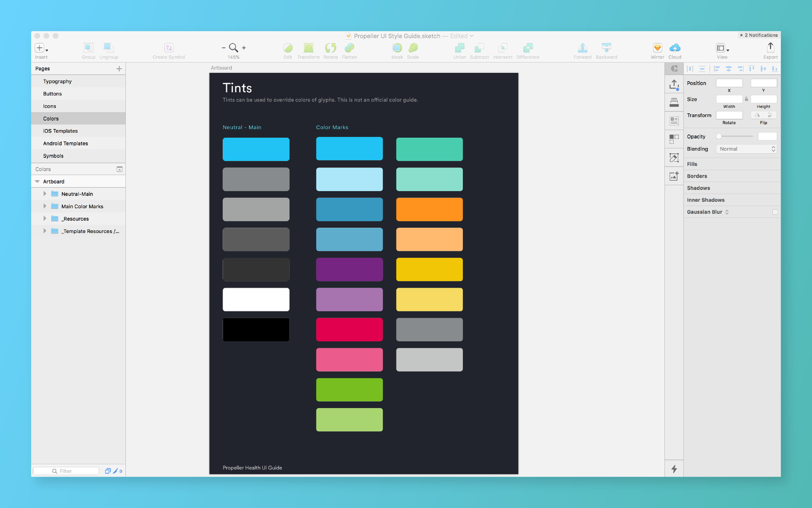Image resolution: width=812 pixels, height=508 pixels.
Task: Enable the Gaussian Blur checkbox
Action: (x=775, y=212)
